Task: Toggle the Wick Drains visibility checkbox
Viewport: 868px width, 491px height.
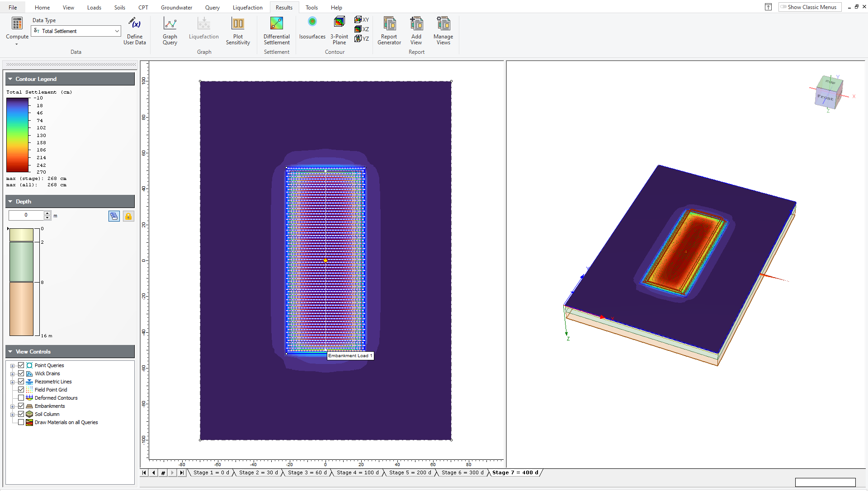Action: (x=20, y=373)
